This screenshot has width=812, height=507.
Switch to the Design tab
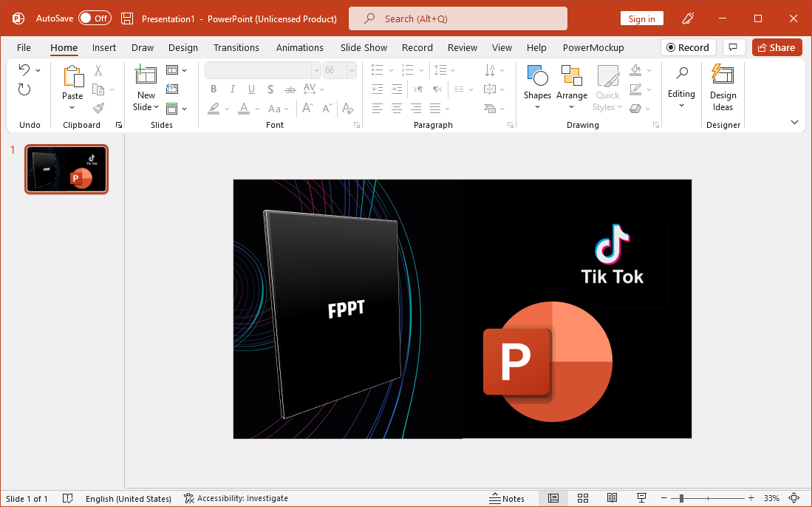183,47
